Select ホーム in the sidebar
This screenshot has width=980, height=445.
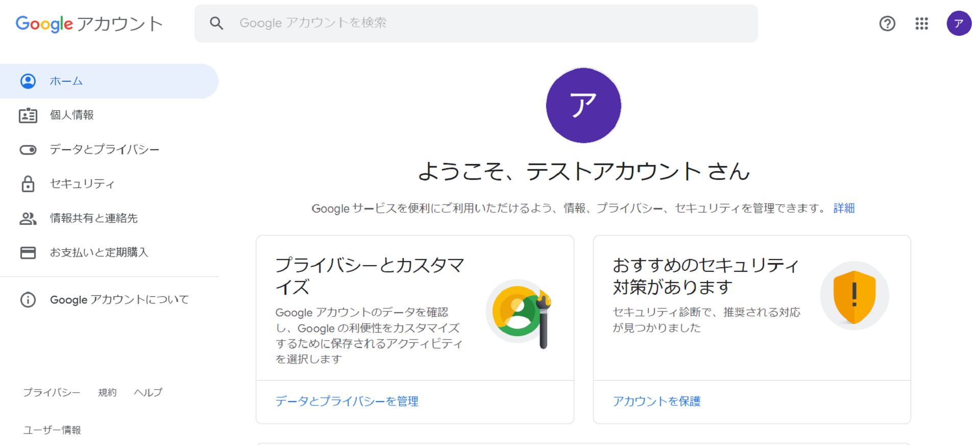click(x=66, y=81)
